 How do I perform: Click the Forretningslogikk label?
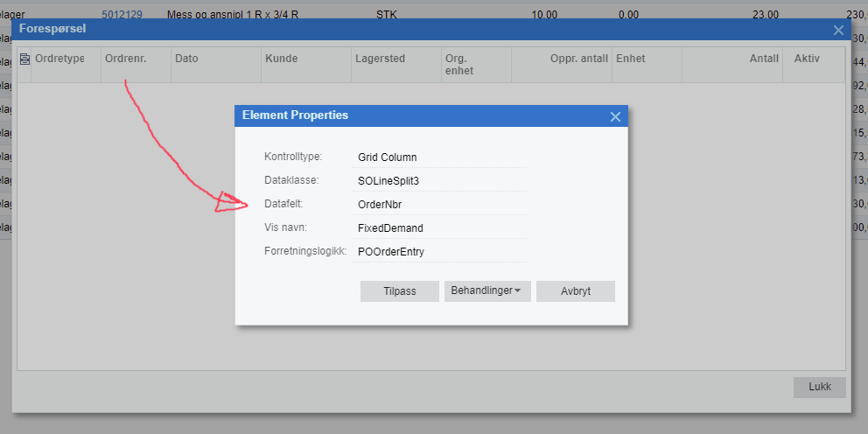(305, 251)
